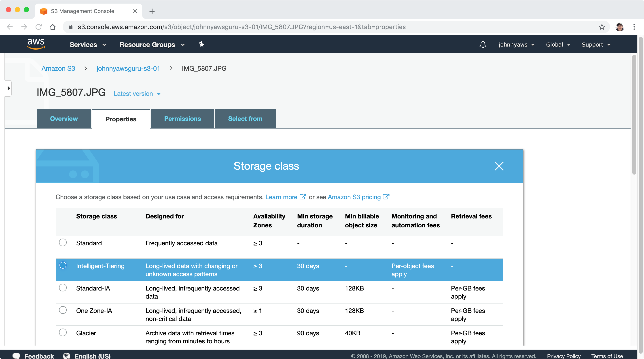Open johnnyawsguru-s3-01 bucket breadcrumb
Image resolution: width=644 pixels, height=359 pixels.
(x=128, y=68)
